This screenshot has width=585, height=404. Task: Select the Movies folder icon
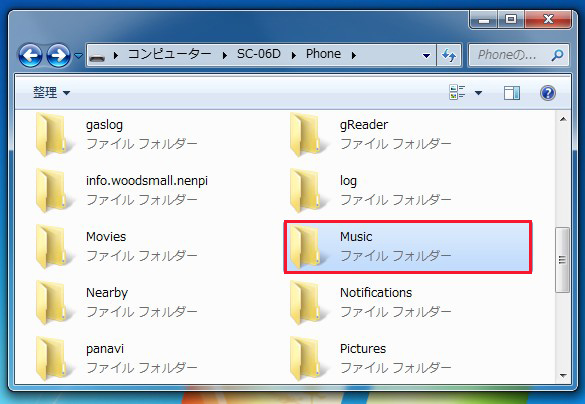[x=53, y=246]
